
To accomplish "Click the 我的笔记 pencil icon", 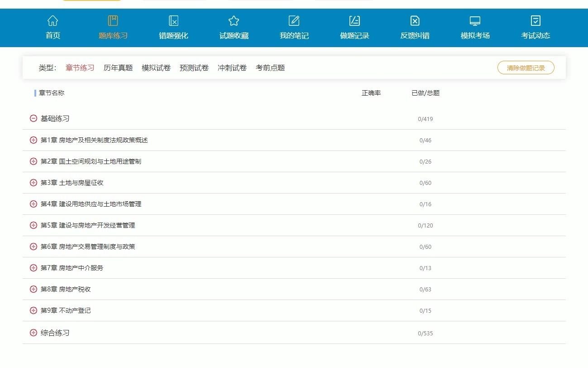I will 294,21.
